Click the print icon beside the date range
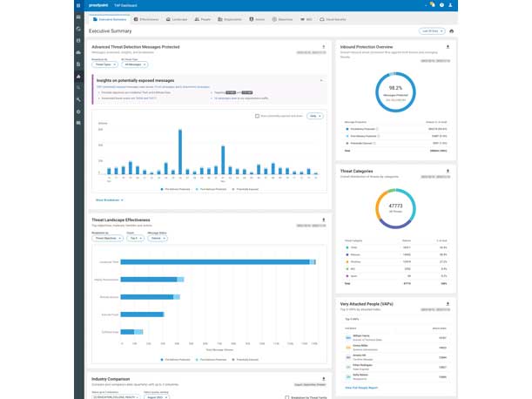Viewport: 532px width, 399px height. tap(451, 30)
